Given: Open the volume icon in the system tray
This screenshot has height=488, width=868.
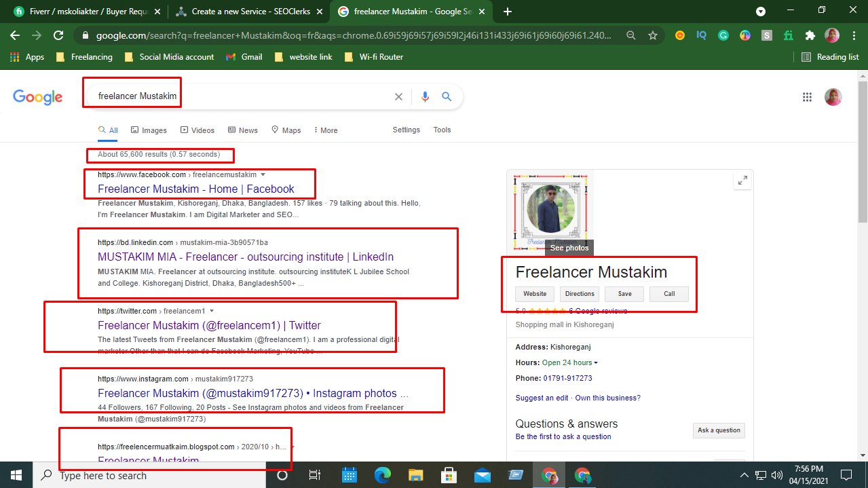Looking at the screenshot, I should pyautogui.click(x=776, y=474).
